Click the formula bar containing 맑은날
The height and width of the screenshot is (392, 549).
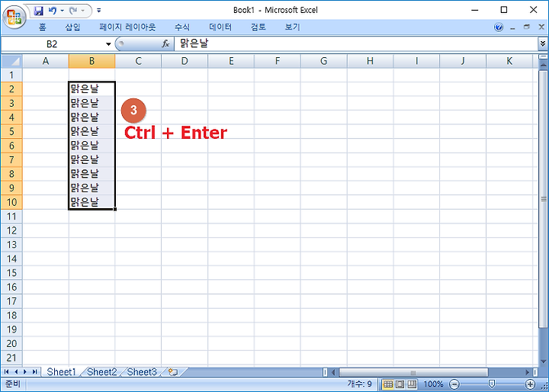(355, 43)
